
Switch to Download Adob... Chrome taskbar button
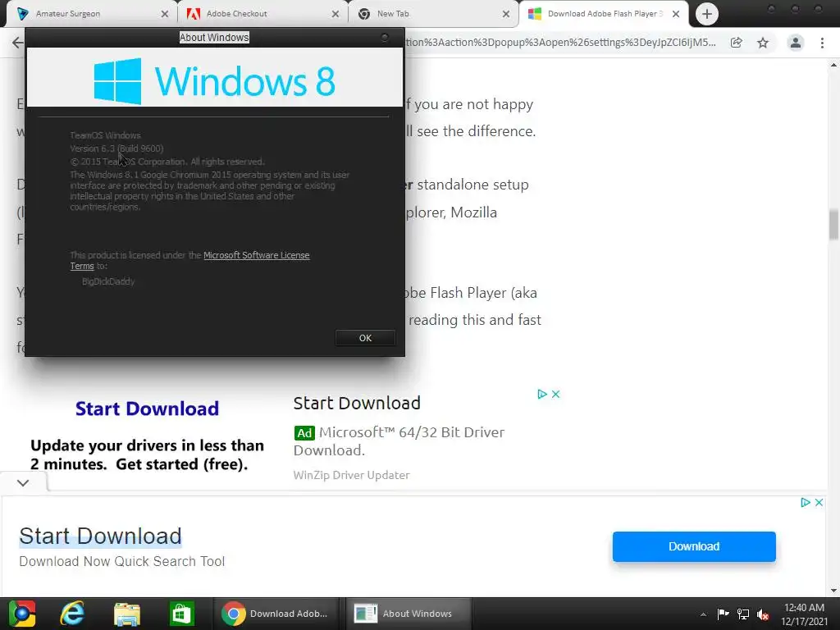point(276,614)
